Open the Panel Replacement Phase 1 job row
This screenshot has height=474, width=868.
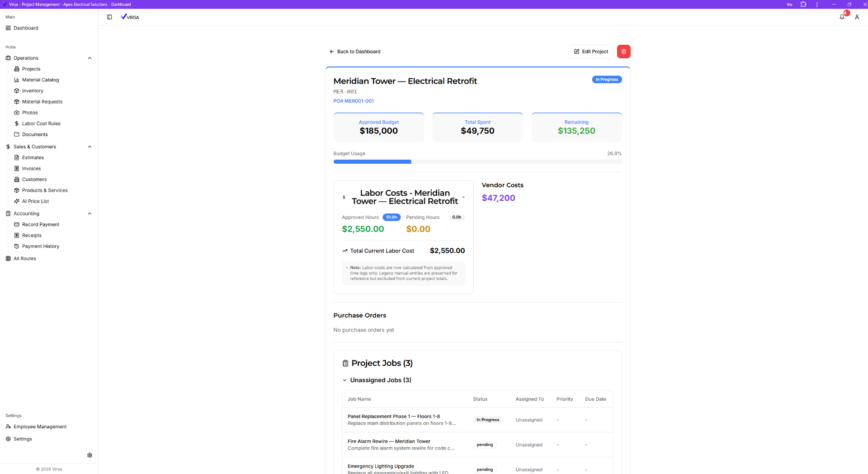(477, 420)
